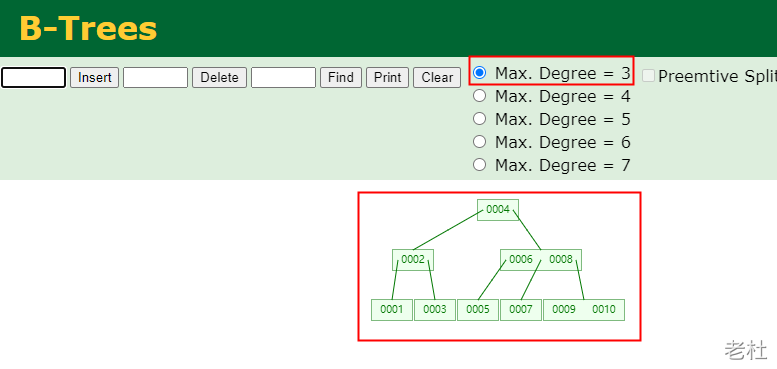The image size is (777, 369).
Task: Click leaf node key 0009
Action: (564, 310)
